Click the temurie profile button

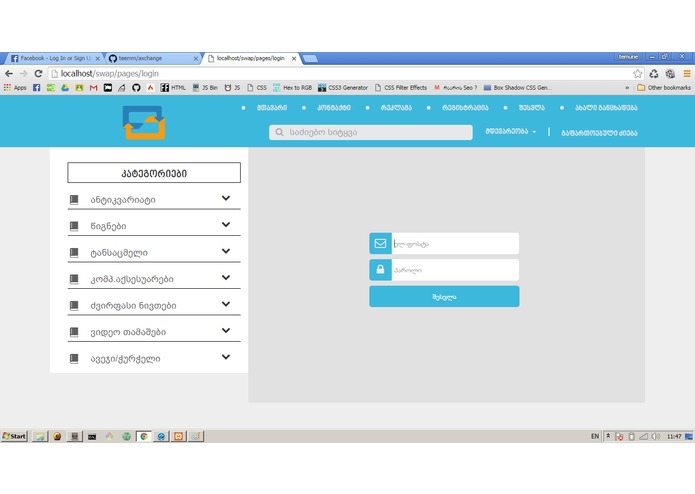click(x=628, y=57)
